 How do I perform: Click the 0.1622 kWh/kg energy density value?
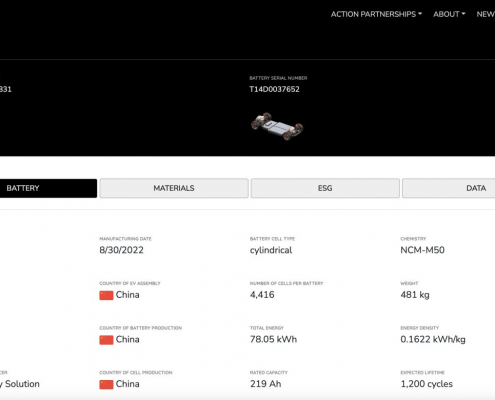[x=433, y=339]
